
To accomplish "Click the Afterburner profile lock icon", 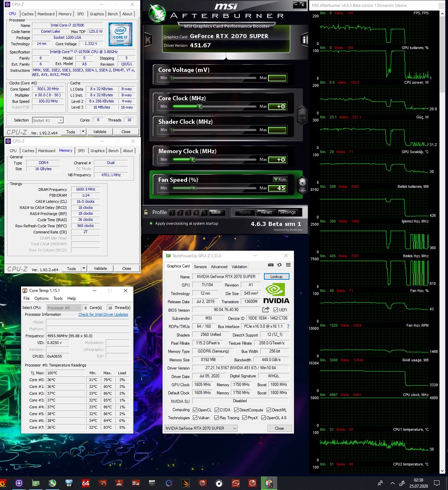I will point(146,212).
